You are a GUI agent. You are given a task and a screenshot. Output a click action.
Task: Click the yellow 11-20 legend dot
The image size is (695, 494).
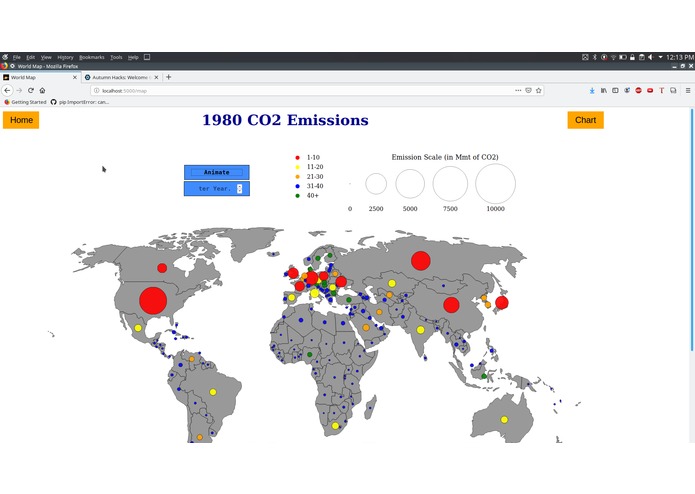tap(297, 167)
